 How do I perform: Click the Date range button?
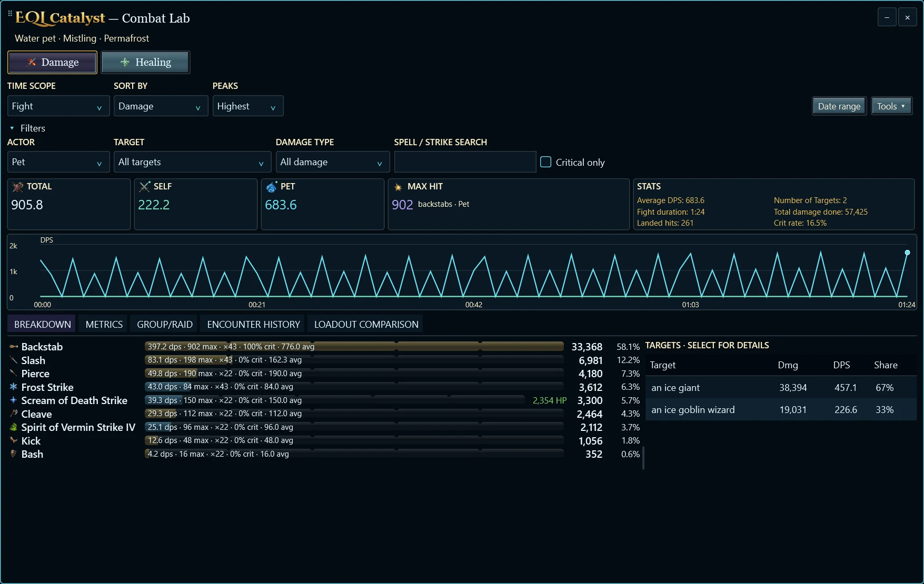coord(839,106)
